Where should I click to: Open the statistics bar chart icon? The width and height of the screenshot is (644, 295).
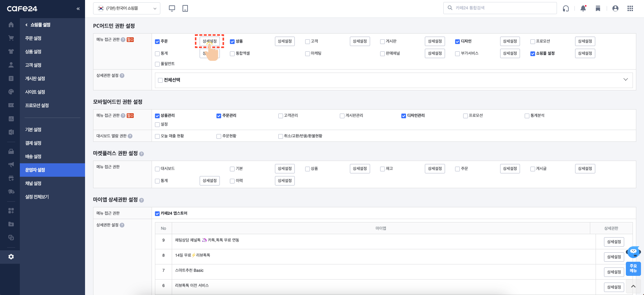pos(11,119)
